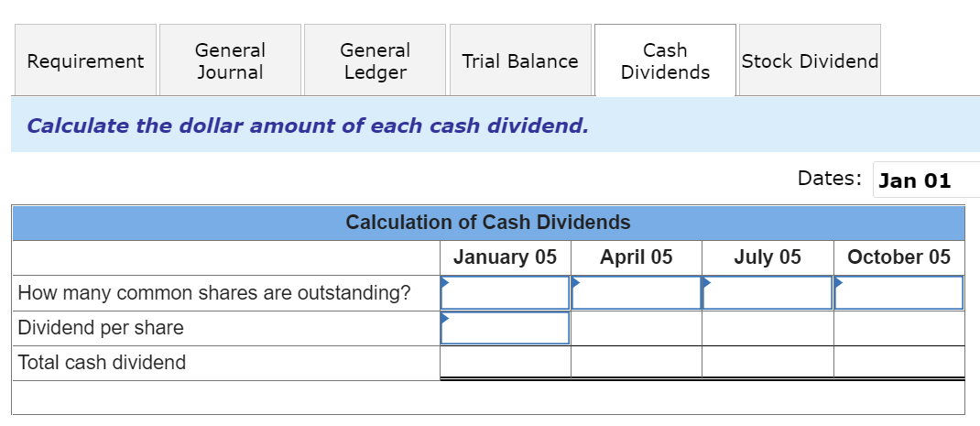Select October 05 common shares outstanding cell

tap(898, 293)
